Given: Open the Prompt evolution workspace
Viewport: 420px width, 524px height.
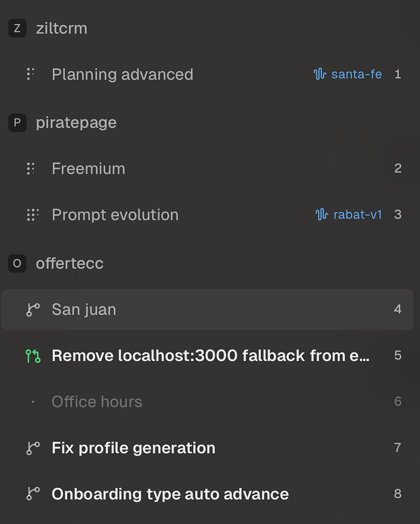Looking at the screenshot, I should [x=115, y=215].
